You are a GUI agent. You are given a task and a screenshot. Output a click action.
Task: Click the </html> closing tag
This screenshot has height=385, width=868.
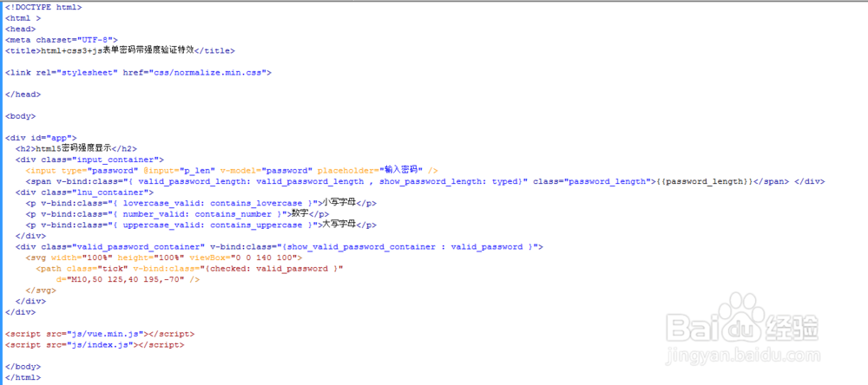pos(23,377)
